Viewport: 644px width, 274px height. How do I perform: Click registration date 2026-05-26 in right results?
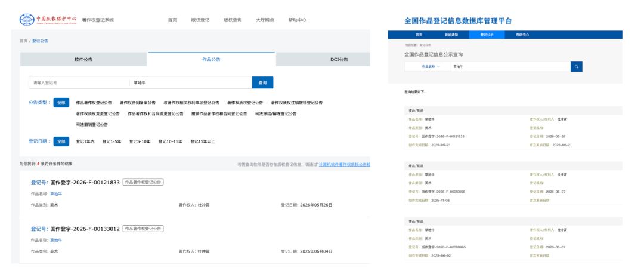pos(555,136)
